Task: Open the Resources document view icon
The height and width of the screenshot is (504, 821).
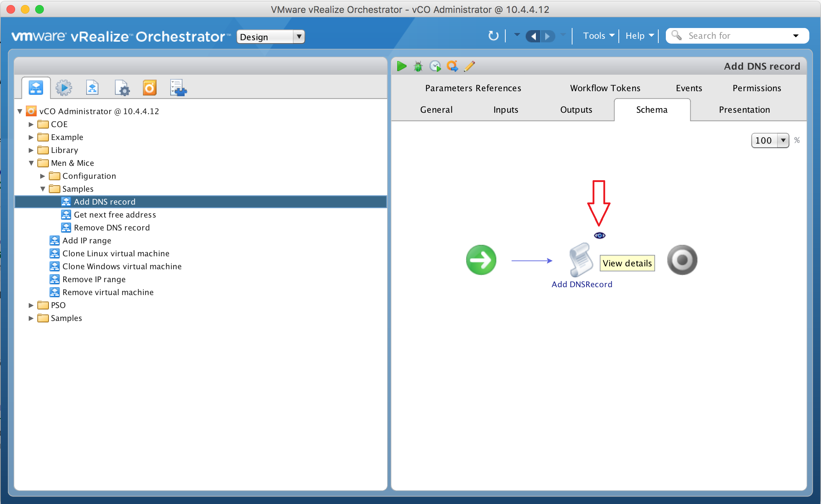Action: [92, 88]
